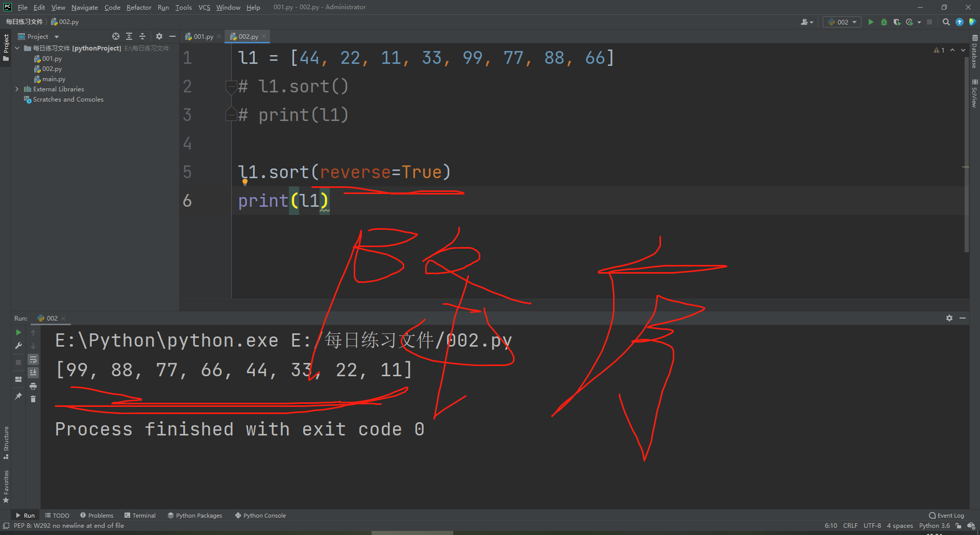The image size is (980, 535).
Task: Open the user account dropdown
Action: click(x=807, y=22)
